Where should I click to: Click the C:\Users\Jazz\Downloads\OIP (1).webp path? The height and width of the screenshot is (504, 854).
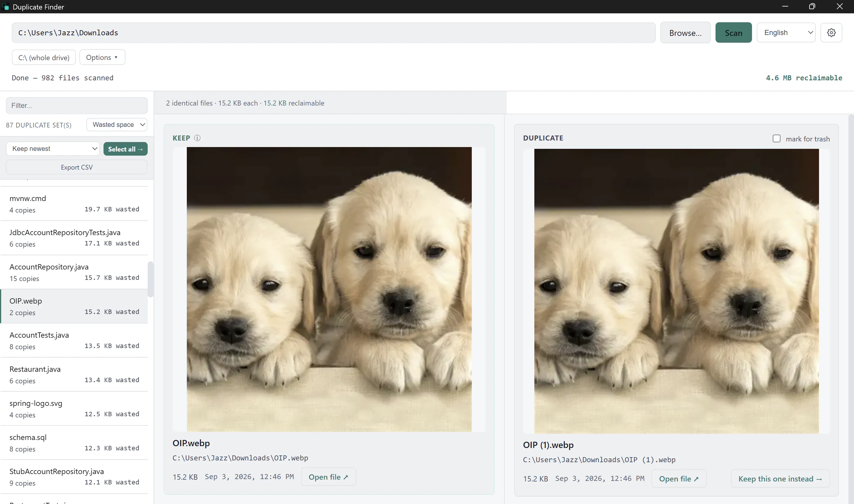click(599, 460)
